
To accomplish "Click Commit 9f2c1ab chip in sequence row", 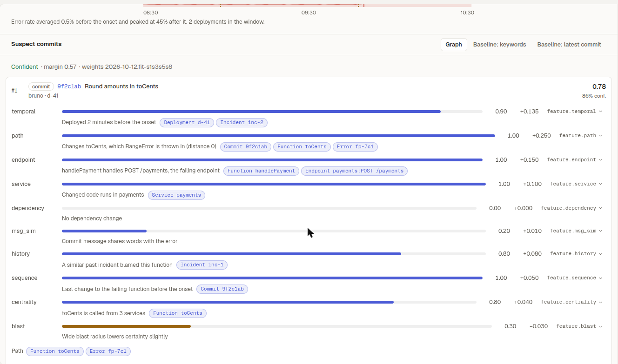I will [x=222, y=289].
